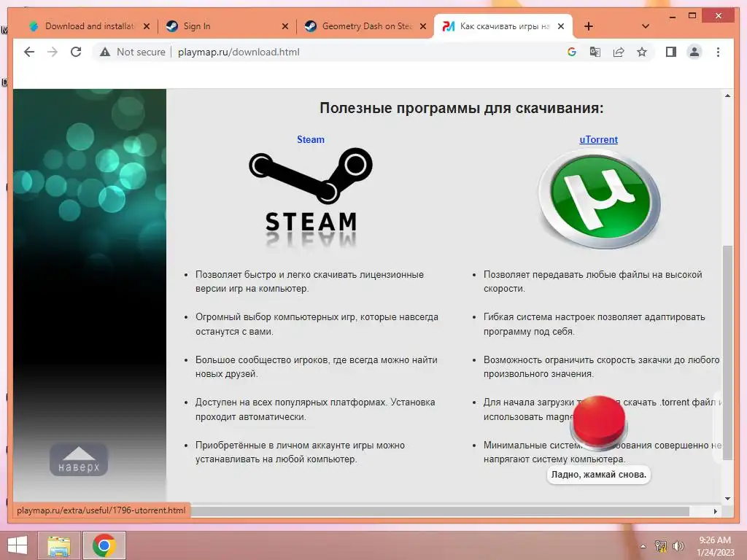Click heading Полезные программы для скачивания
This screenshot has height=560, width=747.
pos(461,108)
